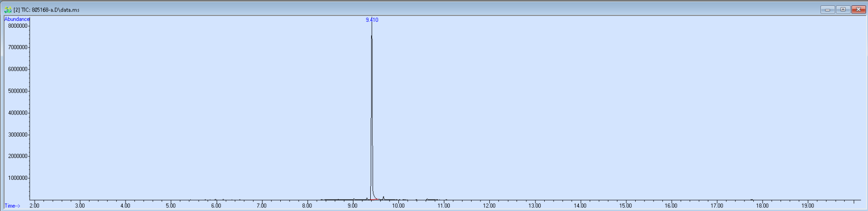Click the 19.00 time axis label
The image size is (868, 211).
(808, 206)
